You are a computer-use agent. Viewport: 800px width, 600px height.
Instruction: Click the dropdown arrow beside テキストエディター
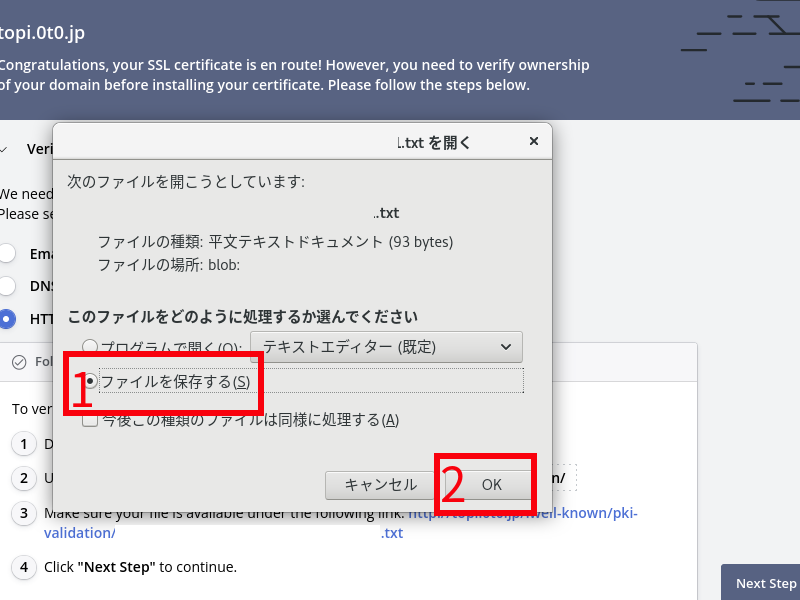[505, 347]
